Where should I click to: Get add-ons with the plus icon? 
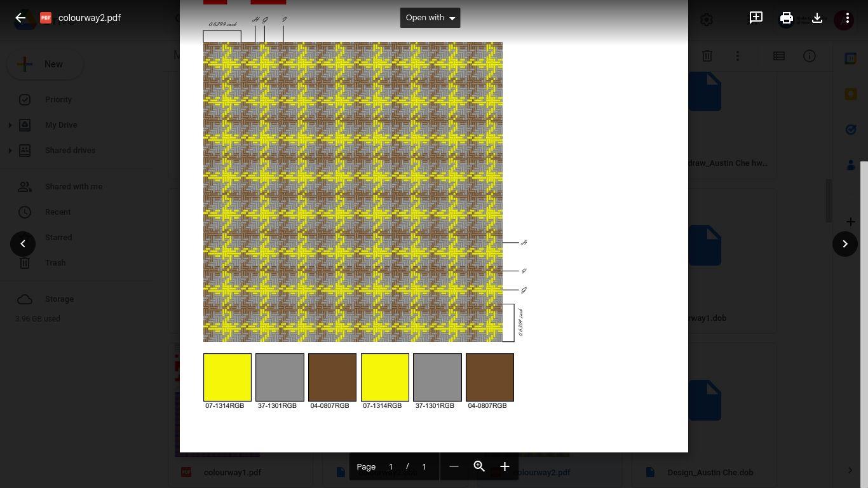tap(851, 222)
